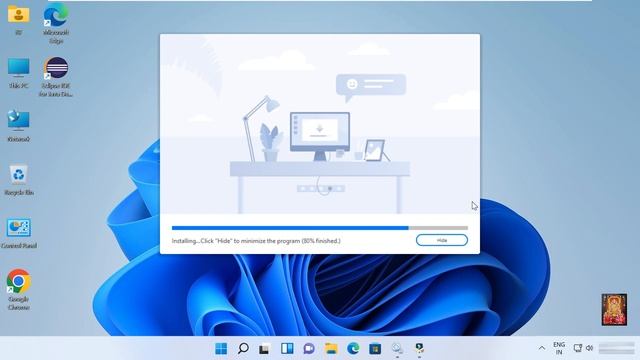640x360 pixels.
Task: Click the volume speaker tray icon
Action: 589,348
